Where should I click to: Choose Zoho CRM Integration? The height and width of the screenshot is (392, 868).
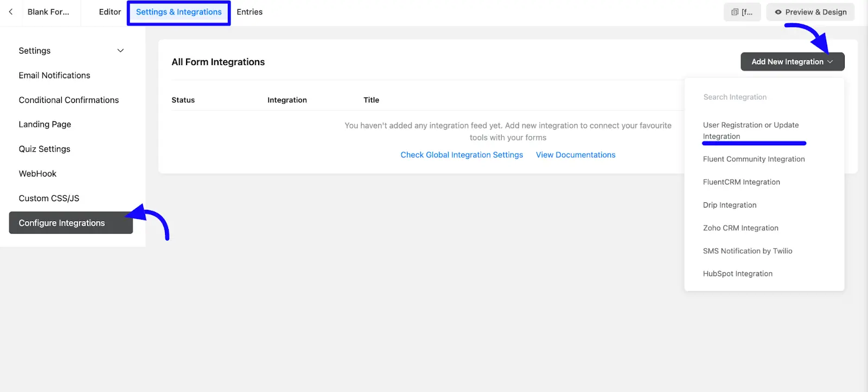741,228
